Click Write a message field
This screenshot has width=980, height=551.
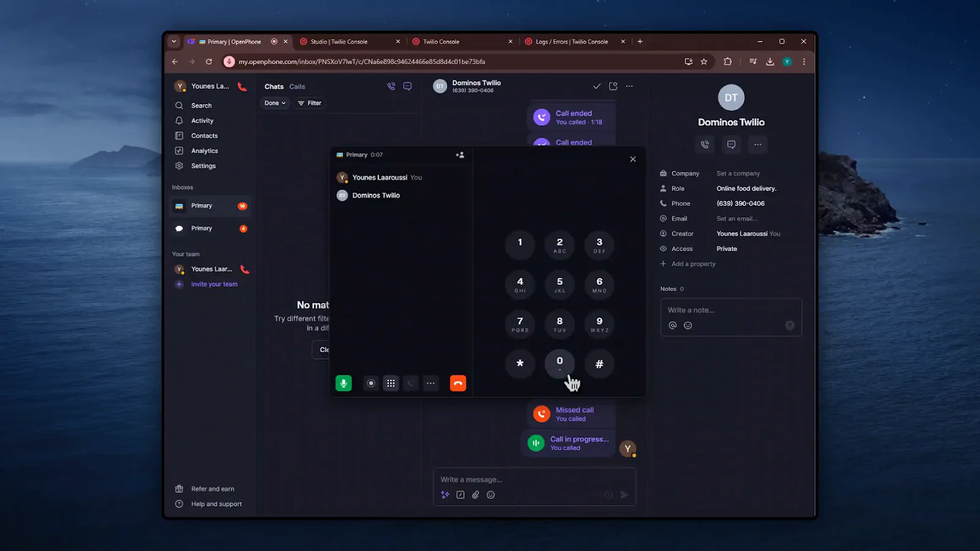[x=534, y=479]
